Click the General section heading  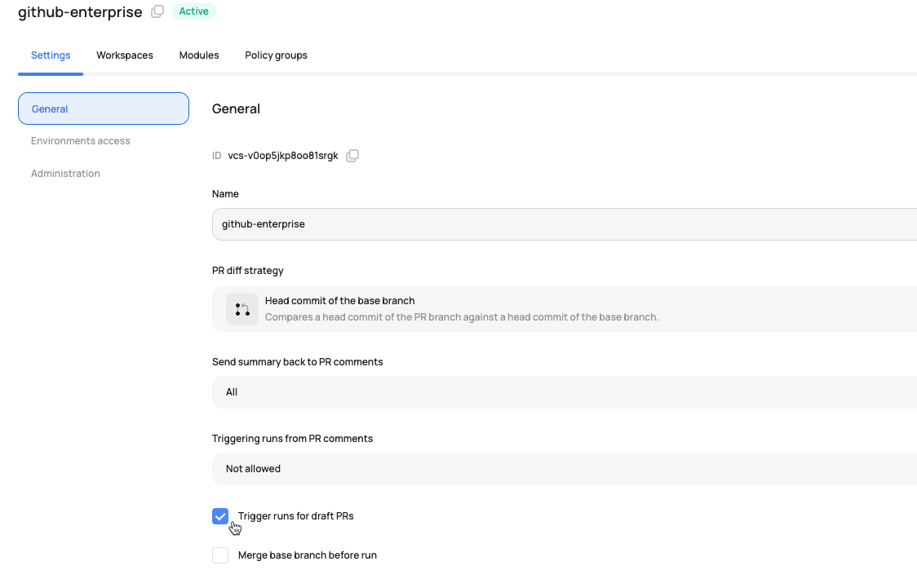pyautogui.click(x=237, y=108)
